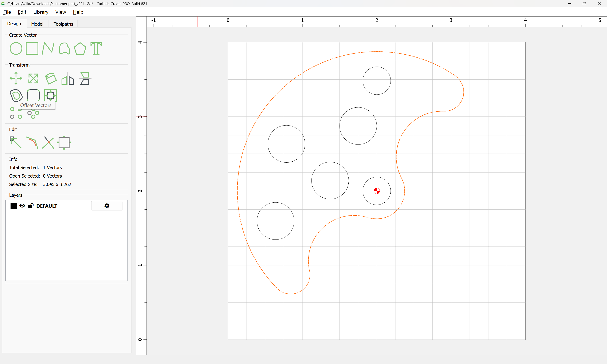Toggle visibility of DEFAULT layer
Screen dimensions: 607x364
[x=22, y=206]
